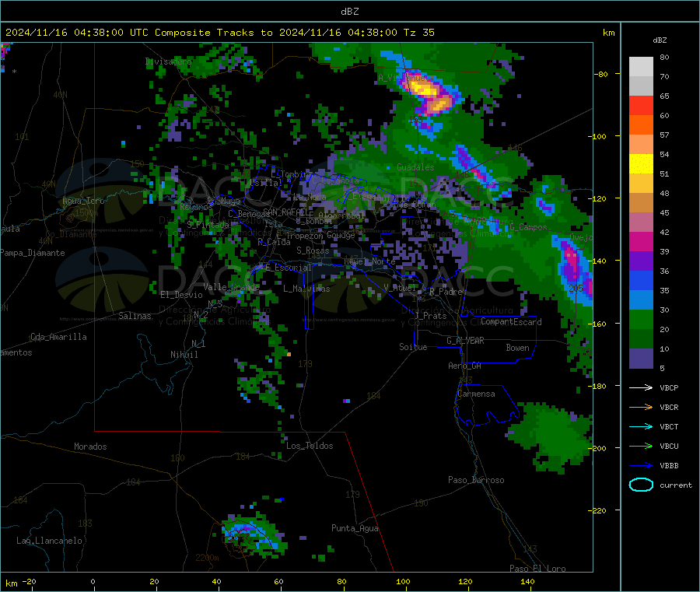Click the 'Los_Toldos' map label
The height and width of the screenshot is (592, 700).
[310, 446]
